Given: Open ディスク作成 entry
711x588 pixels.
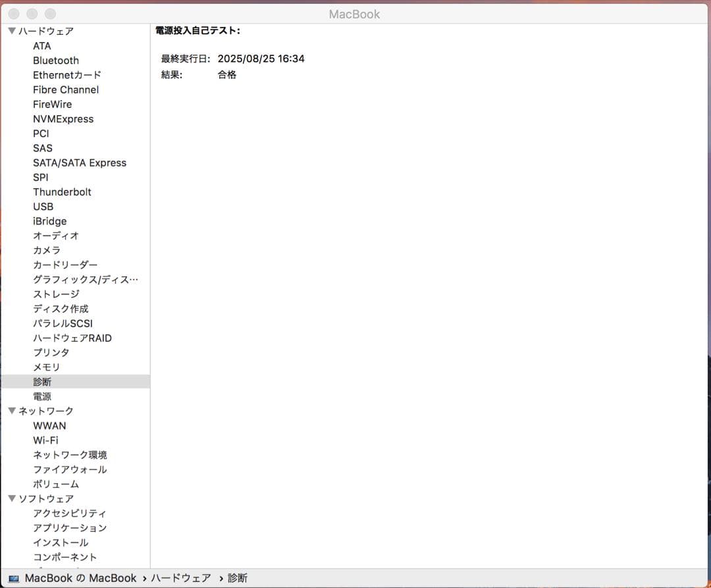Looking at the screenshot, I should tap(61, 309).
